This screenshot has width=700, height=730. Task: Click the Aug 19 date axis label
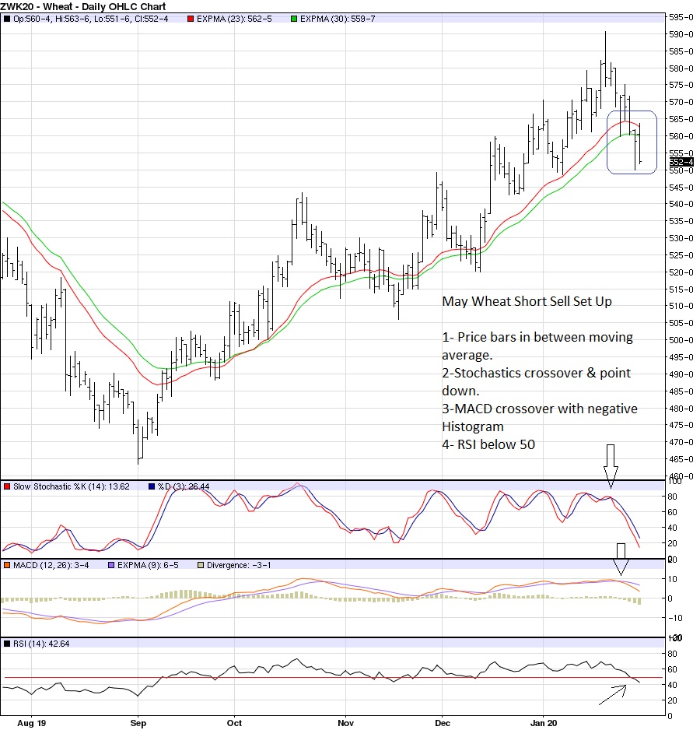click(32, 723)
